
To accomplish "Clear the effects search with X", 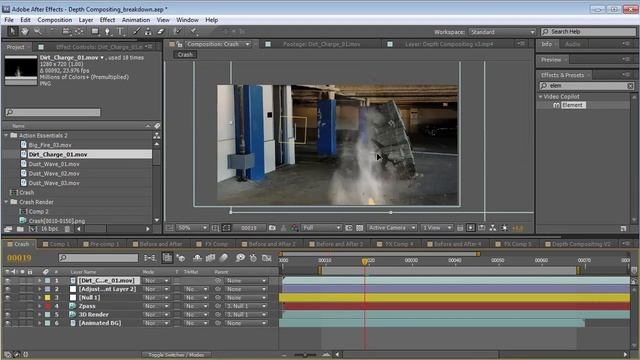I will (x=630, y=86).
